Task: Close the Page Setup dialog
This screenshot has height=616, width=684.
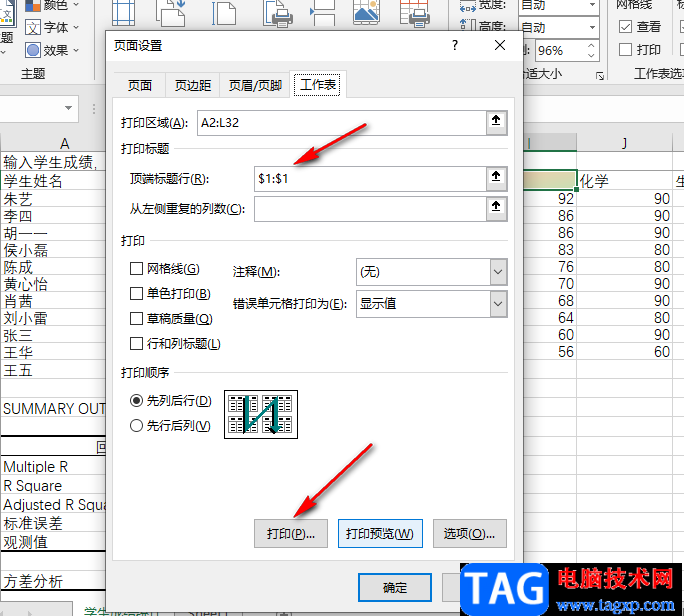Action: click(500, 45)
